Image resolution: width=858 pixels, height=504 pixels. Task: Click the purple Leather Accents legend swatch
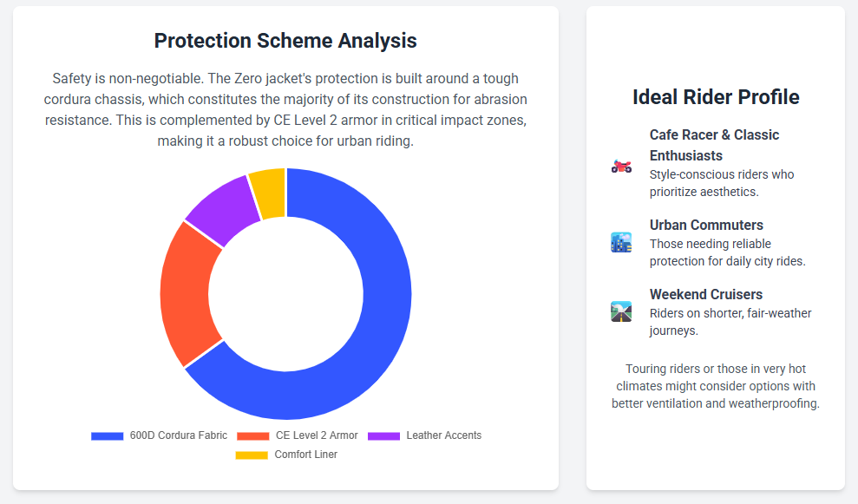[383, 435]
